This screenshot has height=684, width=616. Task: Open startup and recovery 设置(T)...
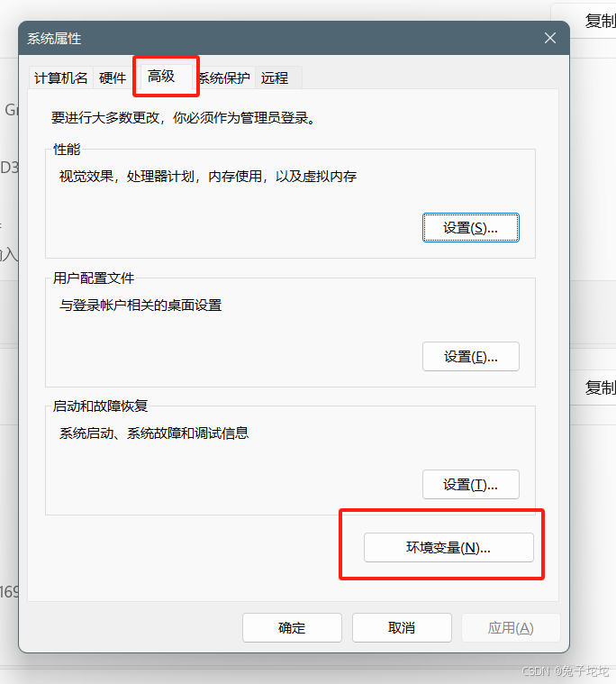471,484
